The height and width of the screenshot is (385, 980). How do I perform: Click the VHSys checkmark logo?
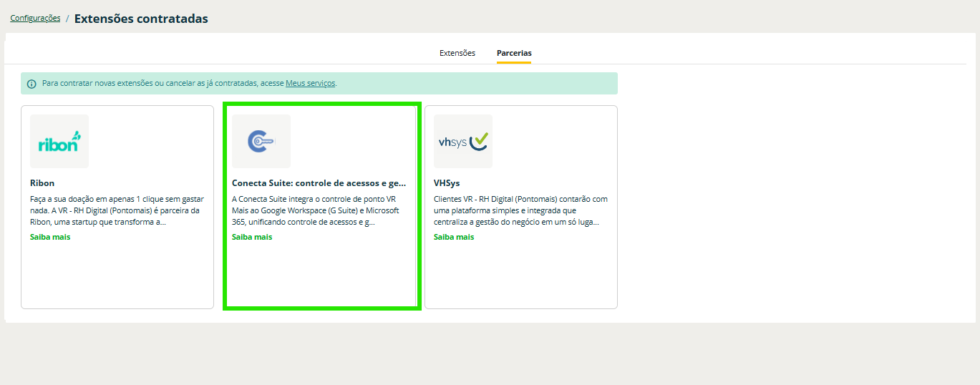463,142
